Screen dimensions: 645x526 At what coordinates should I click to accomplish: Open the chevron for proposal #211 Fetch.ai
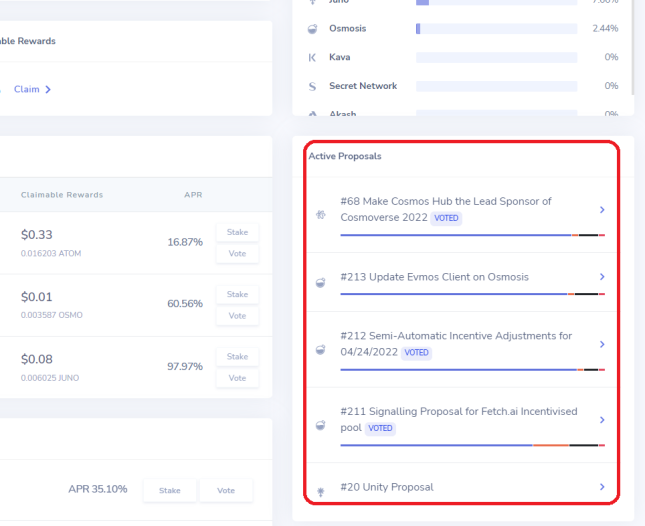point(602,420)
